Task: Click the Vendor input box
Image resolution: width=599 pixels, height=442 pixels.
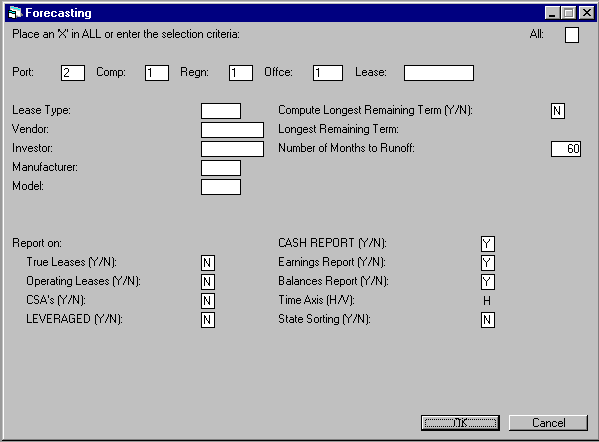Action: 232,130
